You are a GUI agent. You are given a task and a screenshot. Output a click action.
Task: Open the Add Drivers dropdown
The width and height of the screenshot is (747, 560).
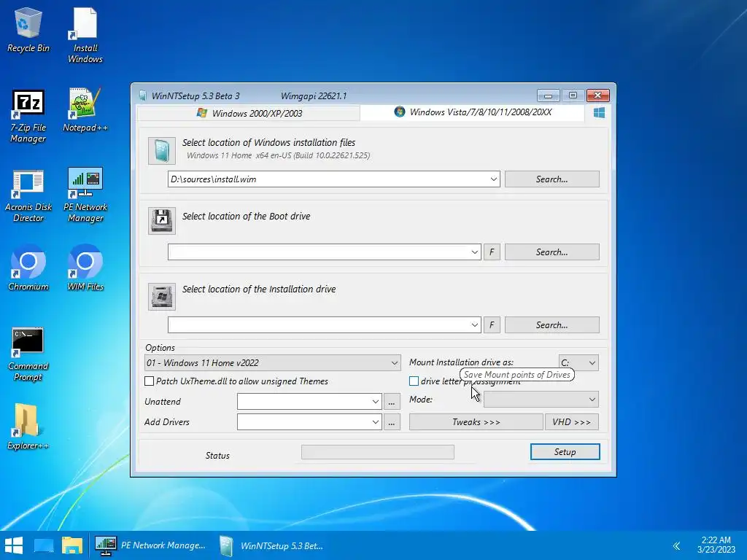pyautogui.click(x=376, y=422)
